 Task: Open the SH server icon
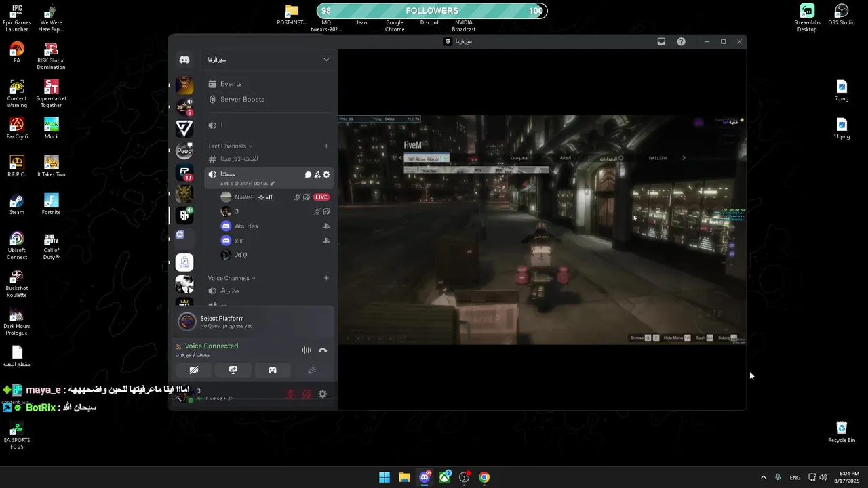click(x=184, y=216)
